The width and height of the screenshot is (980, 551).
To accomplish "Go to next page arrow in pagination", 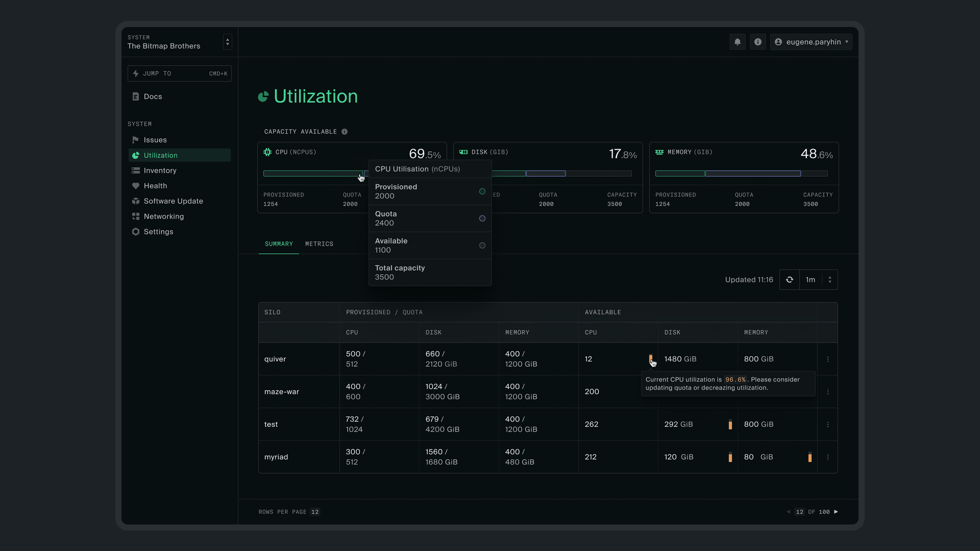I will coord(836,512).
